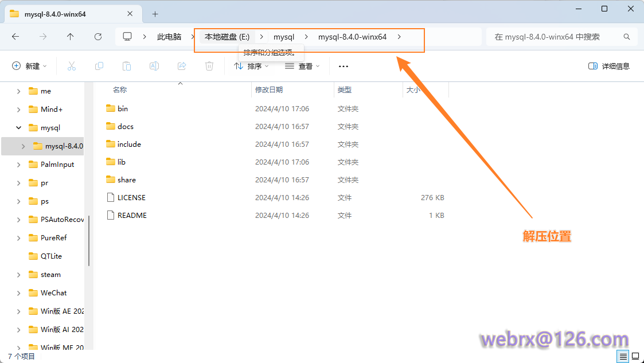Click LICENSE size 276 KB cell
This screenshot has width=644, height=363.
(x=432, y=197)
